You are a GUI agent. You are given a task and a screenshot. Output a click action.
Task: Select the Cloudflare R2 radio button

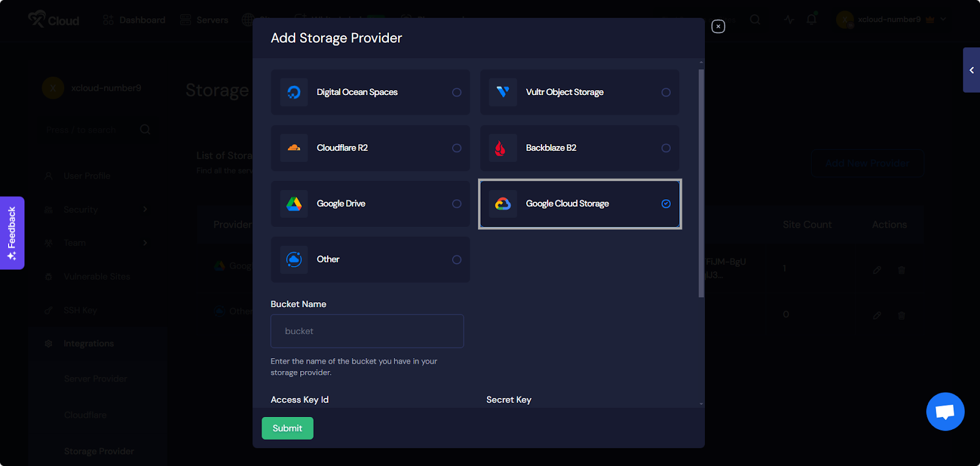click(457, 148)
